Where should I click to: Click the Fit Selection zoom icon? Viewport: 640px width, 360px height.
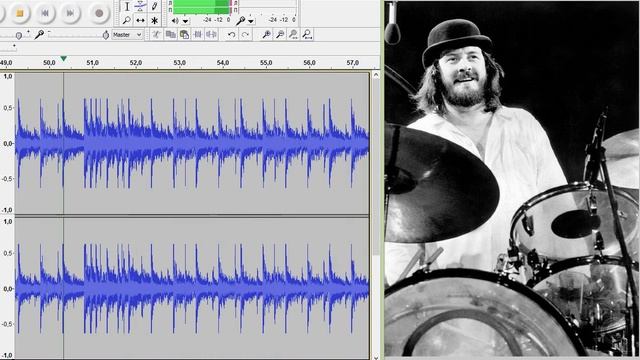click(x=293, y=35)
